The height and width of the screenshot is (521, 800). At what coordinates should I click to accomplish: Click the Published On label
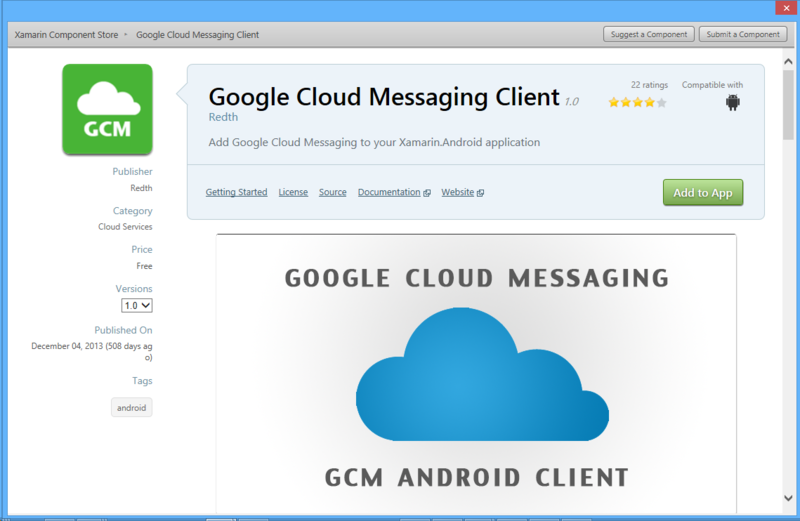click(123, 330)
